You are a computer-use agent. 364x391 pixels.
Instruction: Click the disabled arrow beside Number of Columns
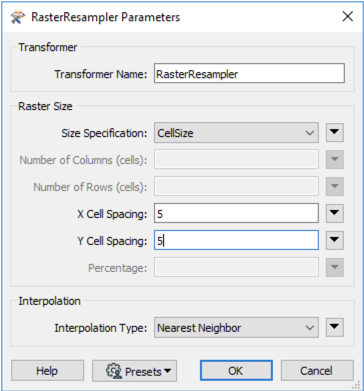[335, 160]
